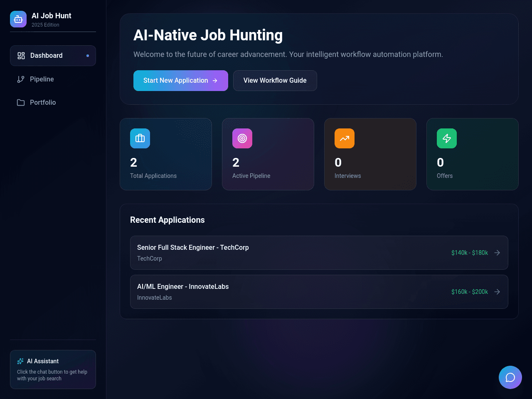Screen dimensions: 532x399
Task: Click the AI Job Hunt robot logo
Action: click(x=18, y=19)
